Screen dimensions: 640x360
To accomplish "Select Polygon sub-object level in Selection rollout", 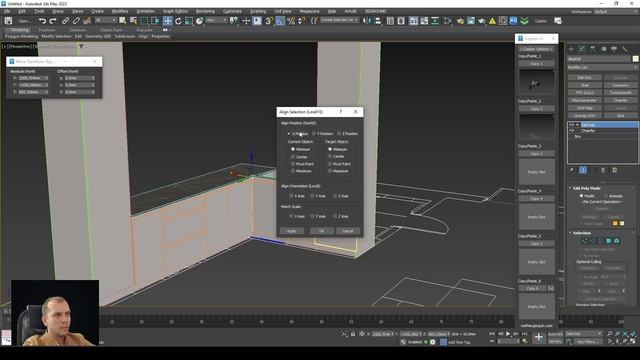I will [x=609, y=241].
